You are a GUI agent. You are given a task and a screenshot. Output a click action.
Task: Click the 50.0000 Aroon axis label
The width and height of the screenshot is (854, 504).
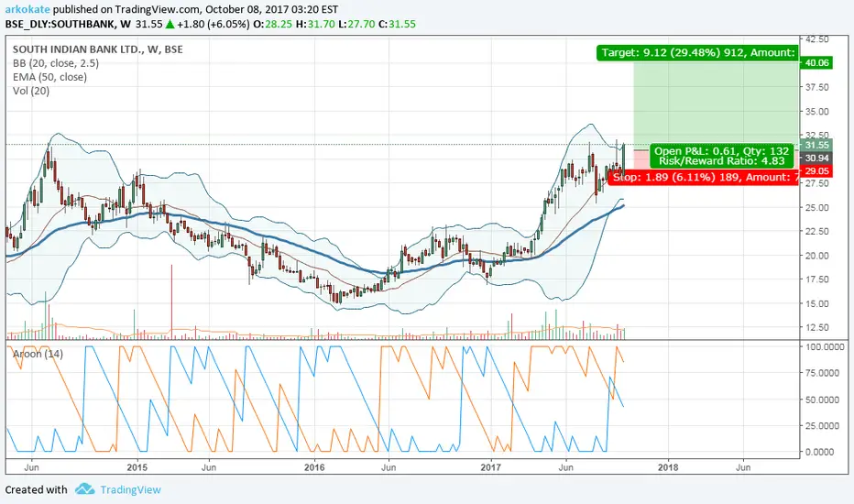pyautogui.click(x=823, y=400)
